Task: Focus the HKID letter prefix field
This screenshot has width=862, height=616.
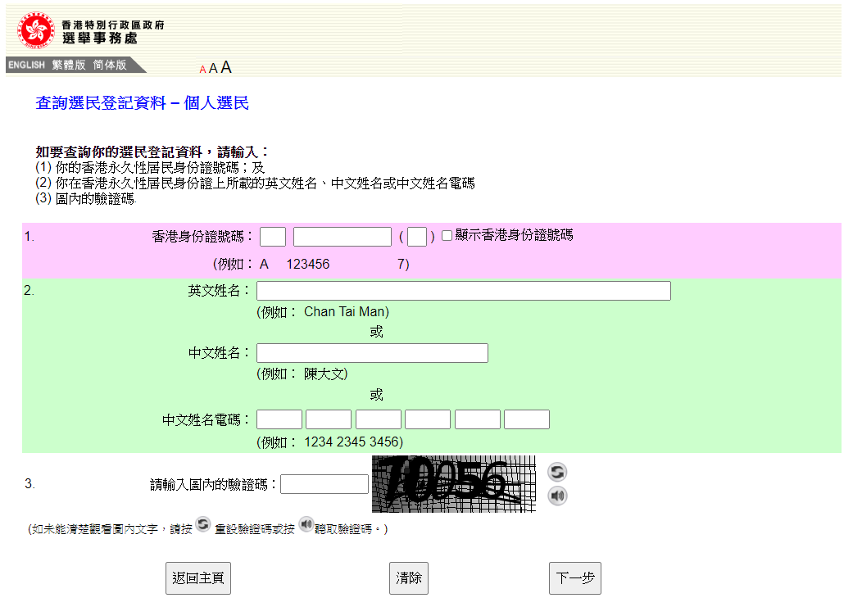Action: click(x=273, y=237)
